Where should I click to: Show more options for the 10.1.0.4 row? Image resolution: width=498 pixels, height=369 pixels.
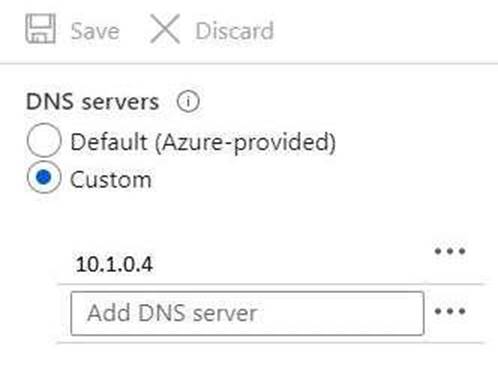450,251
